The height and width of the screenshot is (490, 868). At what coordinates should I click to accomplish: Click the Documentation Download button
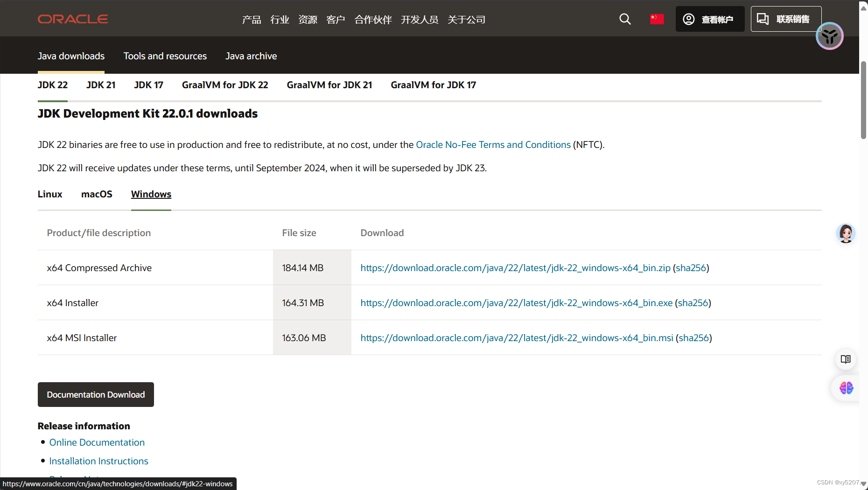[x=96, y=394]
